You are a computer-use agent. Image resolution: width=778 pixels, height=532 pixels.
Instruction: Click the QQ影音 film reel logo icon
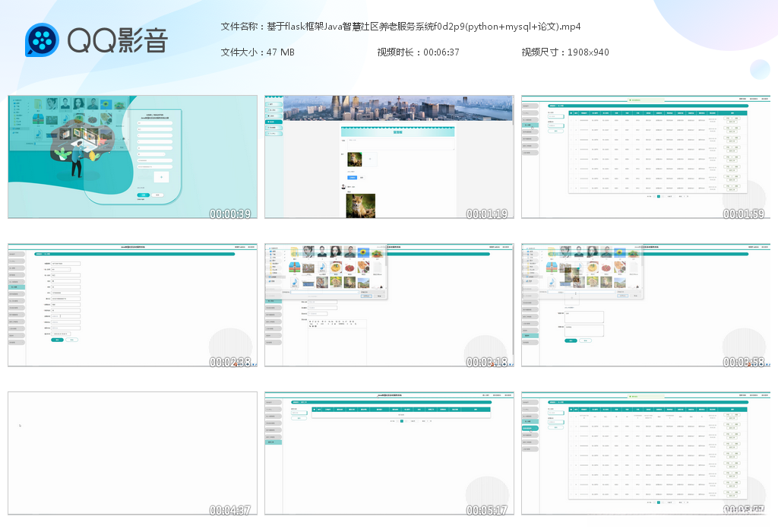tap(43, 40)
